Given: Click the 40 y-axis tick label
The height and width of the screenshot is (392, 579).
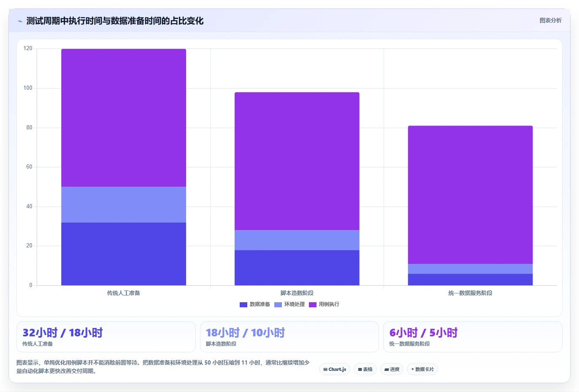Looking at the screenshot, I should tap(29, 207).
